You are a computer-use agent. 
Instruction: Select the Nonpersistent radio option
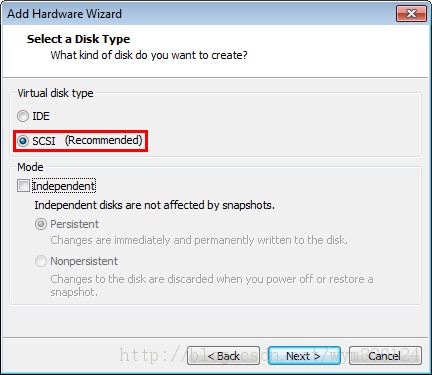tap(41, 261)
